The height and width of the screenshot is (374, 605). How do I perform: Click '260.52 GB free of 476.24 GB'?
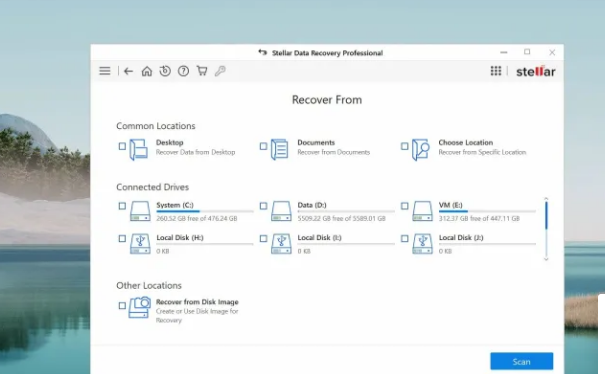tap(197, 218)
